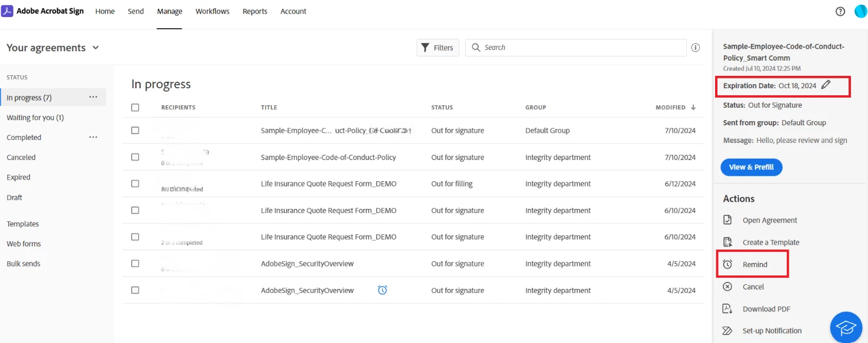
Task: Select In progress (7) status filter
Action: [x=54, y=97]
